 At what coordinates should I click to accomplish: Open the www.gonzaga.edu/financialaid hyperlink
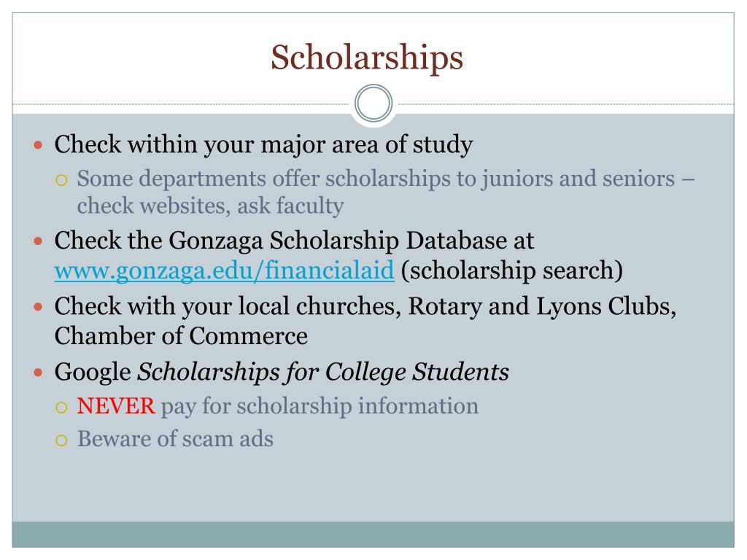coord(225,271)
